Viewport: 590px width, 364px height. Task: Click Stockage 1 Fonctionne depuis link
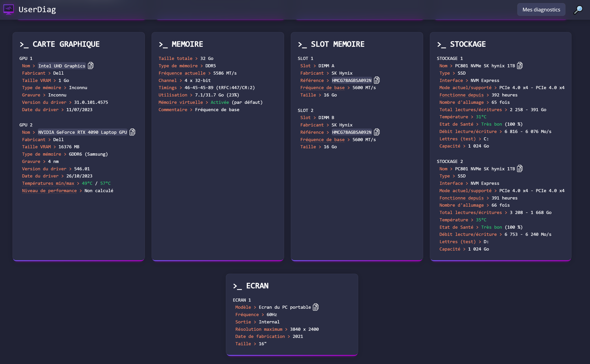(461, 95)
